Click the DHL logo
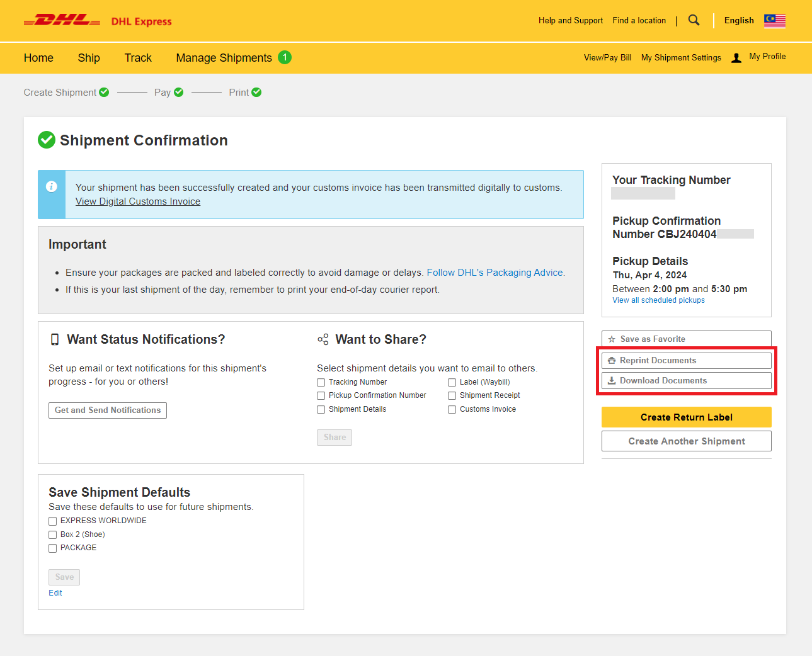812x656 pixels. coord(62,20)
